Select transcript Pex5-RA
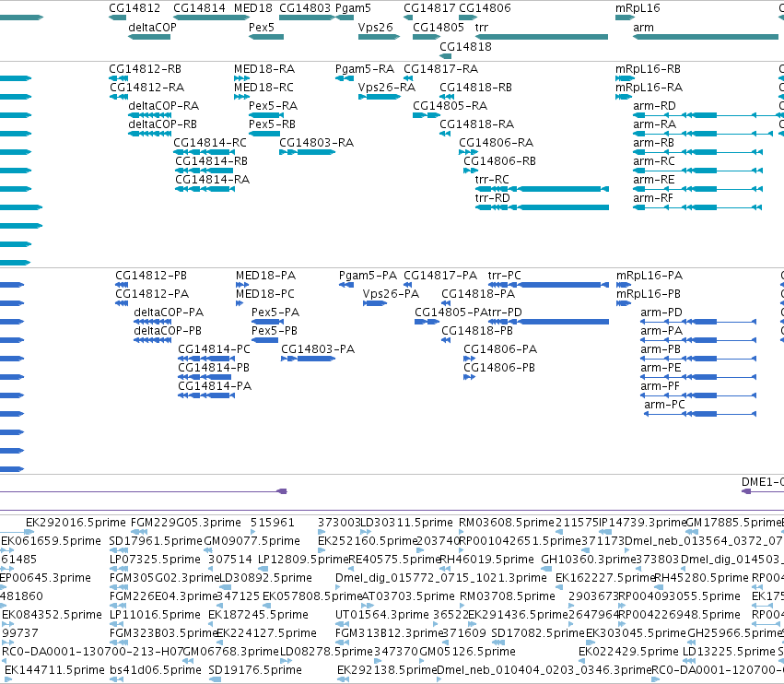Viewport: 784px width, 684px height. [266, 115]
